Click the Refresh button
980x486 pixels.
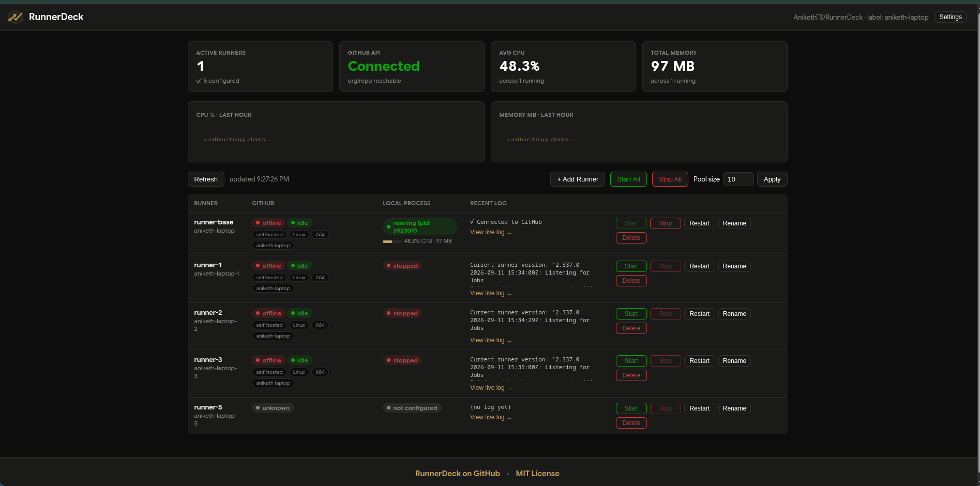(206, 179)
